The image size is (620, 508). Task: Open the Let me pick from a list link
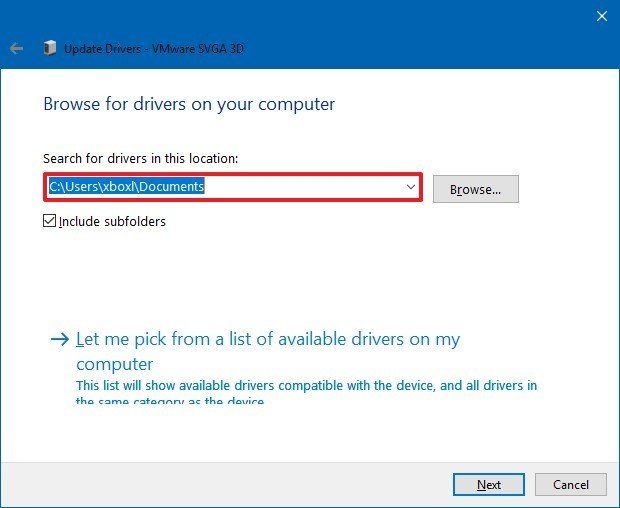pyautogui.click(x=268, y=340)
